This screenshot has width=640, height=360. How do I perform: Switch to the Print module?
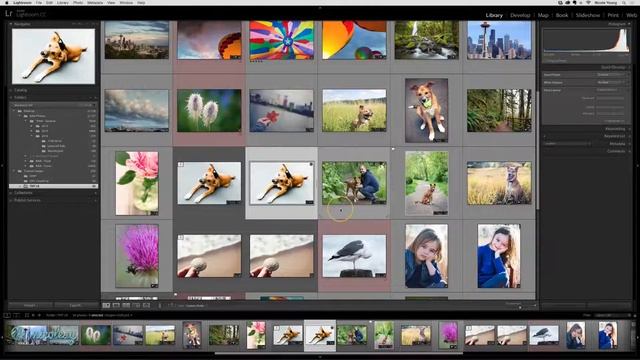pyautogui.click(x=613, y=15)
